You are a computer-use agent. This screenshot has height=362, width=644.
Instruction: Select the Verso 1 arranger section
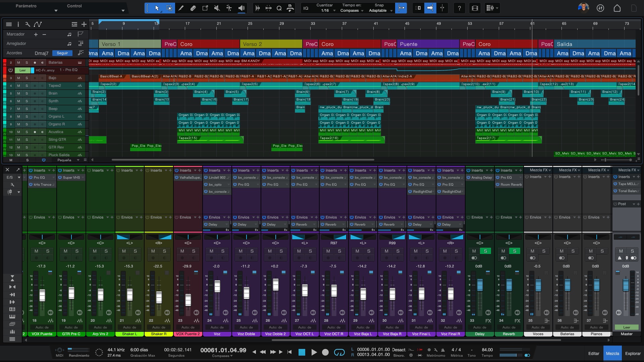130,44
